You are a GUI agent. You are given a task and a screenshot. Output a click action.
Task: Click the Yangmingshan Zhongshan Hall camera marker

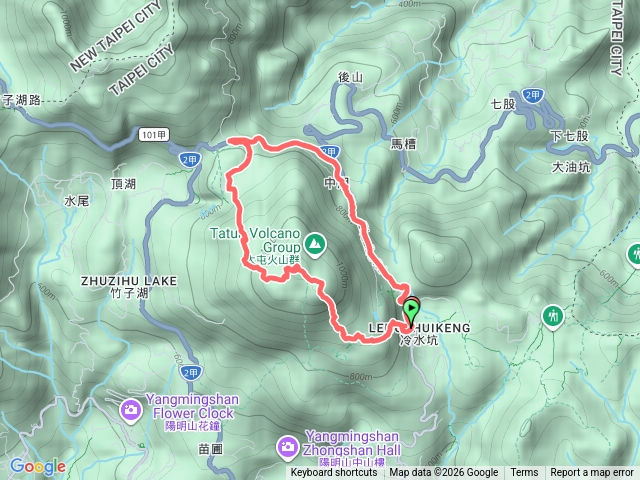click(288, 447)
